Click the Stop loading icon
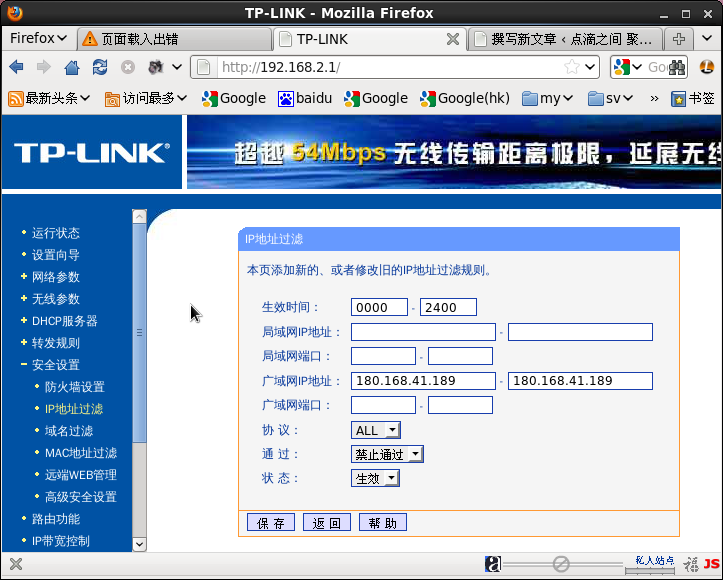This screenshot has width=723, height=580. [x=128, y=67]
